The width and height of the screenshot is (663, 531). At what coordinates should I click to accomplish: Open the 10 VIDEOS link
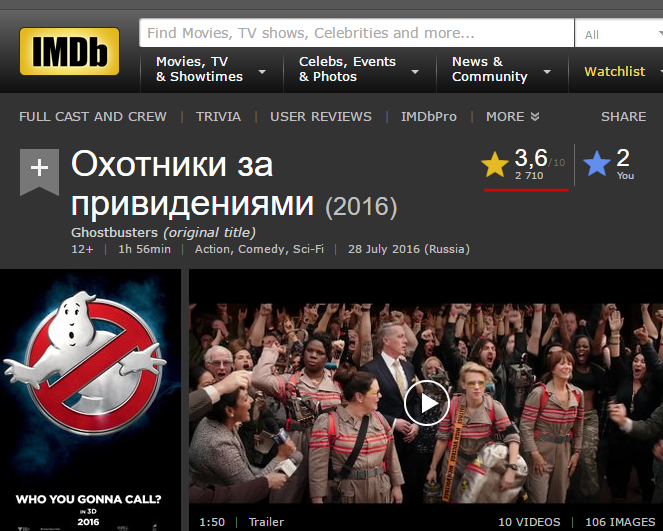coord(529,522)
